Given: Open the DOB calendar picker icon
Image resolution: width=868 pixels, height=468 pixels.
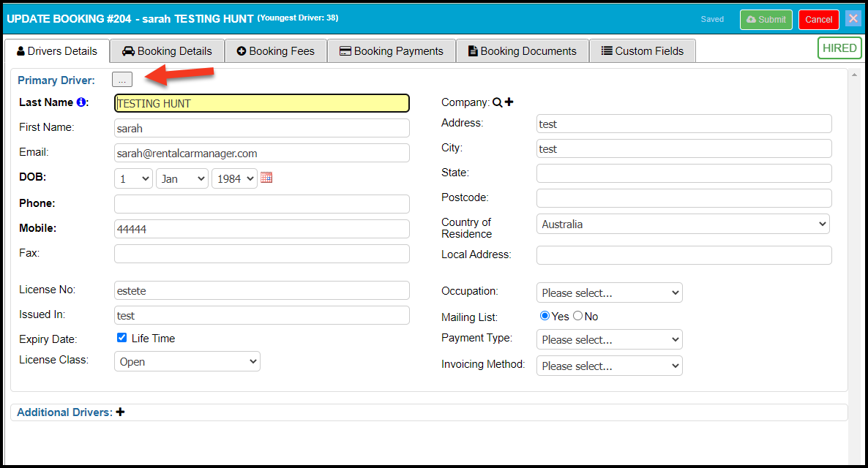Looking at the screenshot, I should [266, 178].
